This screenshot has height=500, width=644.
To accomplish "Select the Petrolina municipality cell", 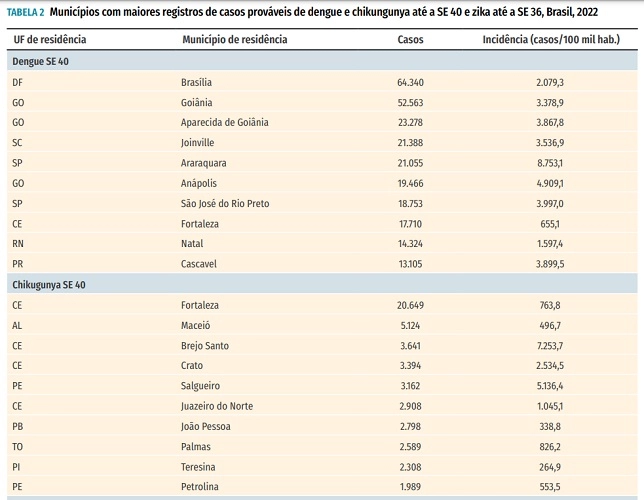I will tap(200, 486).
